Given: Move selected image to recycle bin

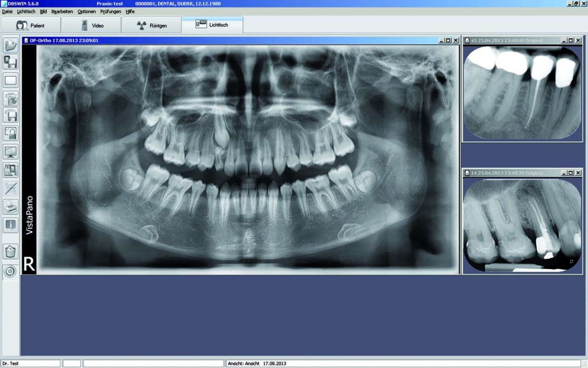Looking at the screenshot, I should 11,251.
